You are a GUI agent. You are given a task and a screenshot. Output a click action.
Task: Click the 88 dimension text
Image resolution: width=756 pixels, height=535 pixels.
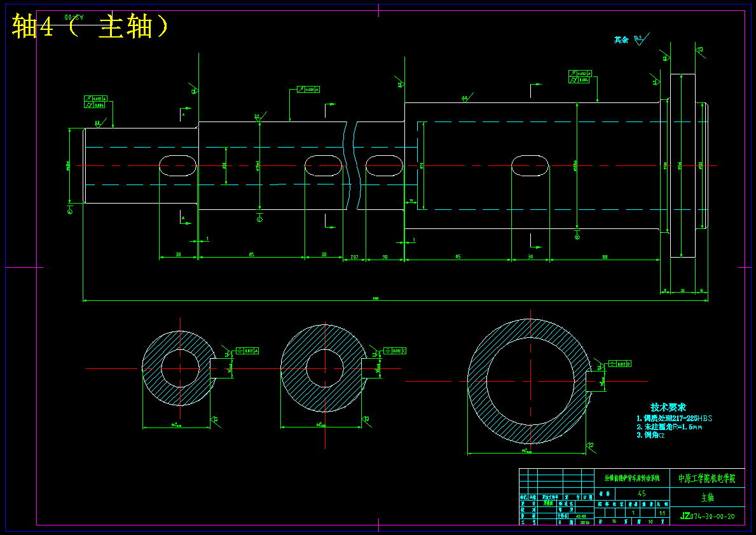coord(605,257)
